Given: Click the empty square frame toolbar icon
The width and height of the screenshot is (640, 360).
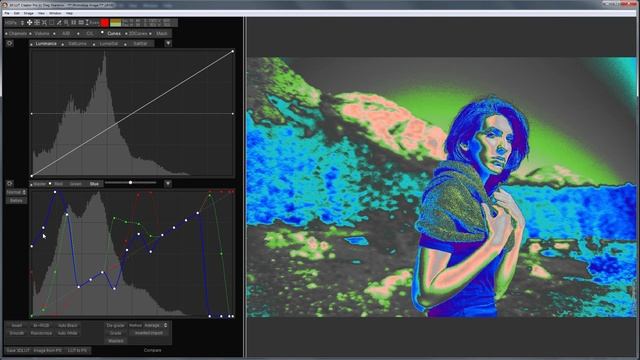Looking at the screenshot, I should click(x=51, y=23).
